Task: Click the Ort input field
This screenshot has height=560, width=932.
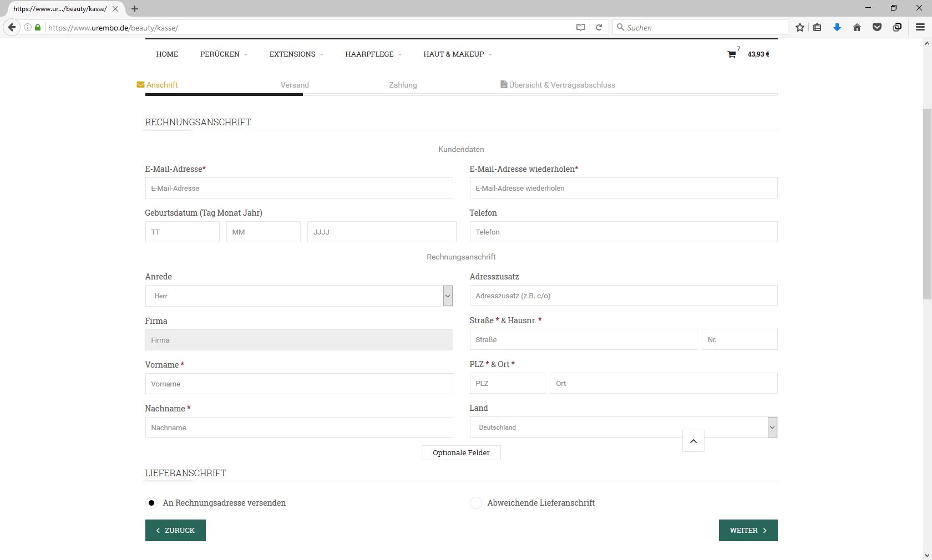Action: click(x=663, y=383)
